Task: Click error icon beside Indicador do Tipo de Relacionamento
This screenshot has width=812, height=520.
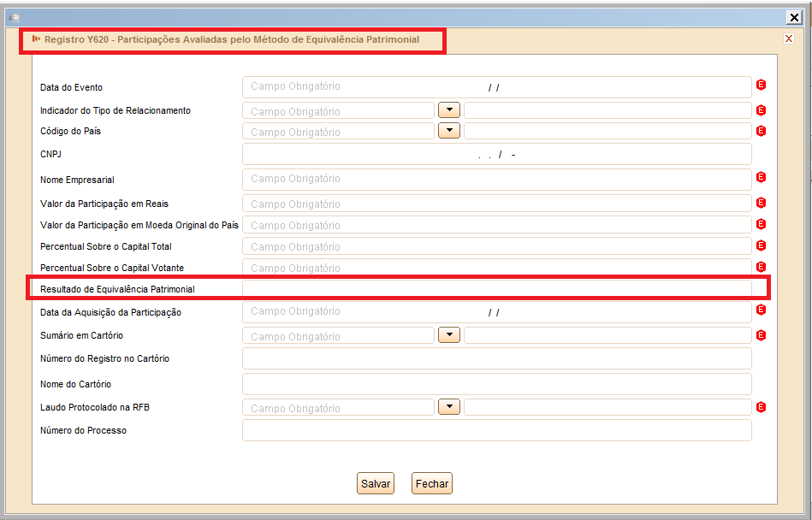Action: [x=761, y=110]
